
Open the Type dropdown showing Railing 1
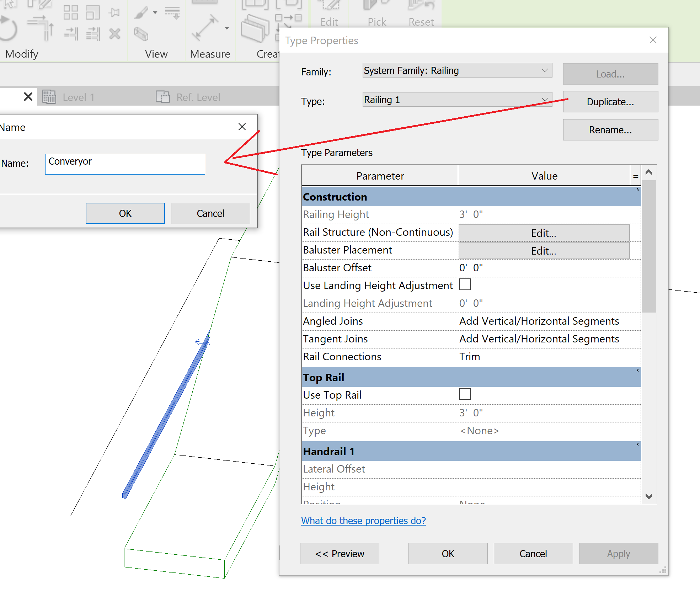456,100
